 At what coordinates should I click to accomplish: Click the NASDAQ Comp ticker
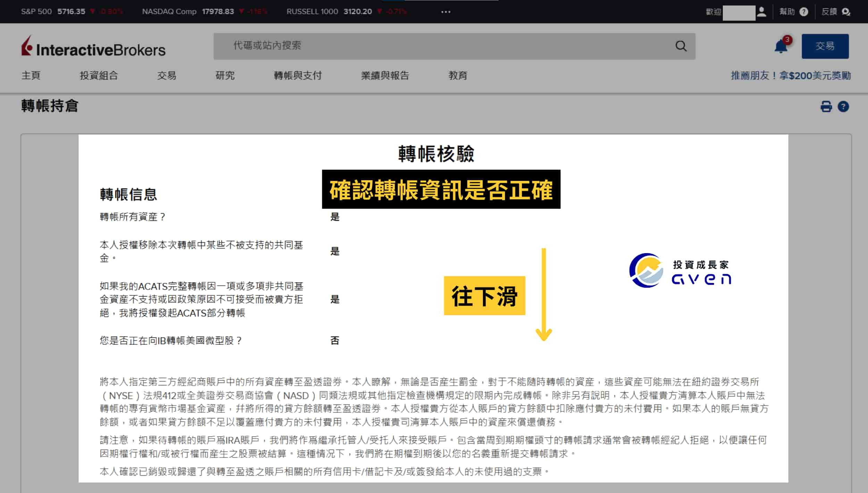pos(205,11)
